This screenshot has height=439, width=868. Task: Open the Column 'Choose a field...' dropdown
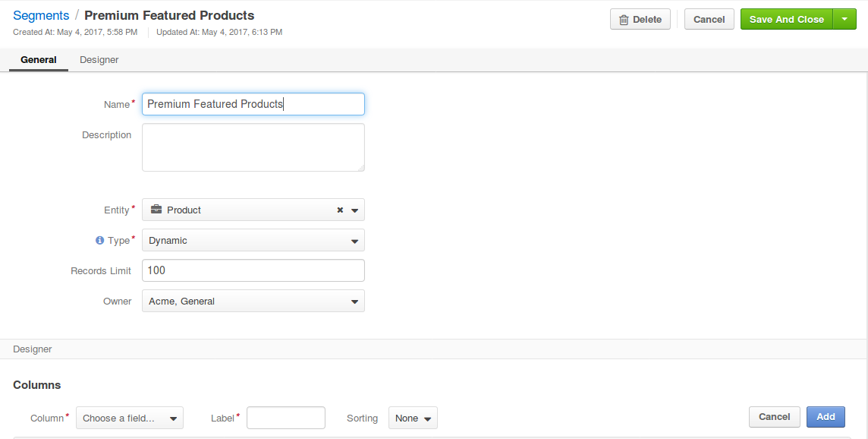[x=130, y=418]
